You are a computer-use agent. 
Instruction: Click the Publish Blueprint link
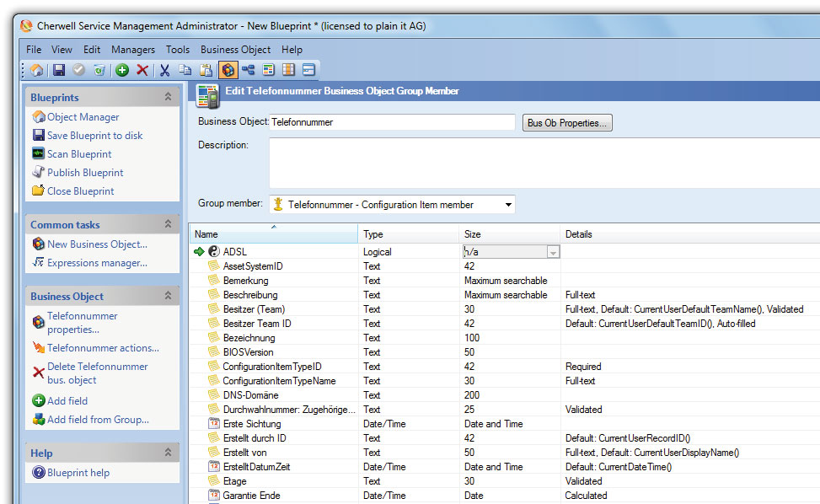click(85, 173)
